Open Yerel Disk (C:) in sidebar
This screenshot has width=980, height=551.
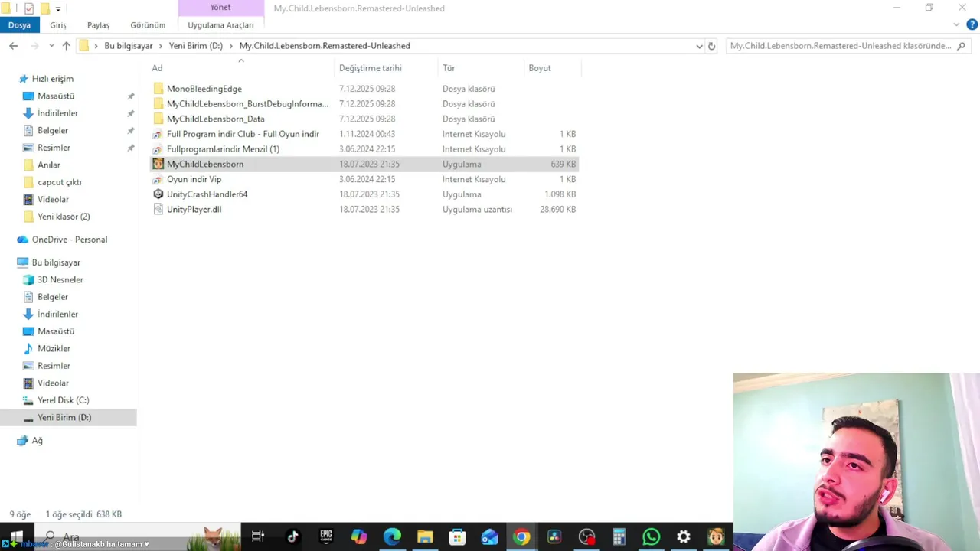63,400
